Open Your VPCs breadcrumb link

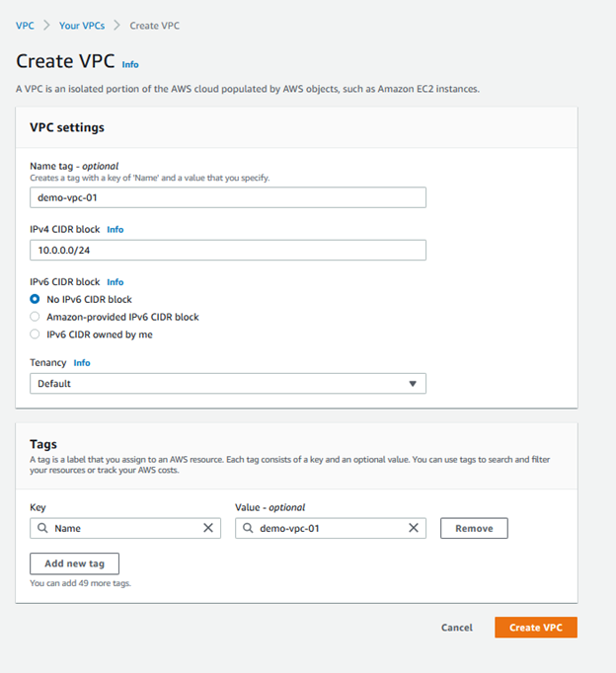82,26
